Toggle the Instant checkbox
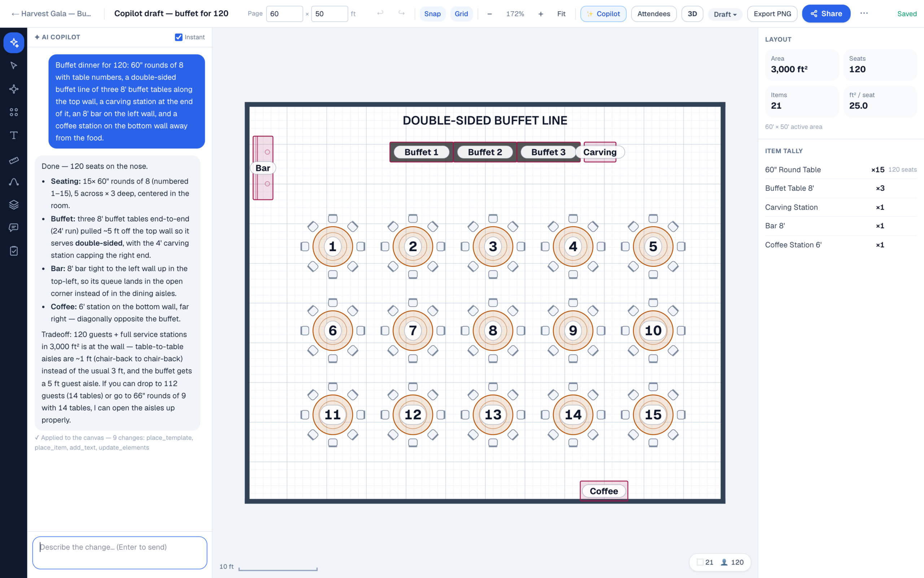This screenshot has height=578, width=924. click(178, 37)
